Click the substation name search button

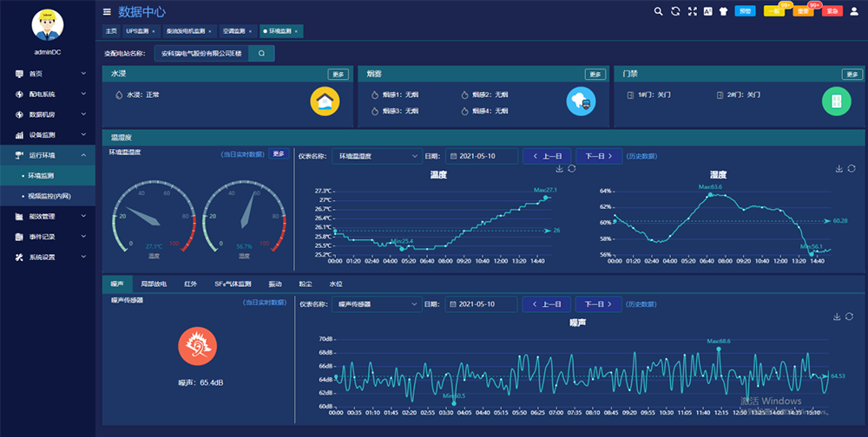[261, 54]
